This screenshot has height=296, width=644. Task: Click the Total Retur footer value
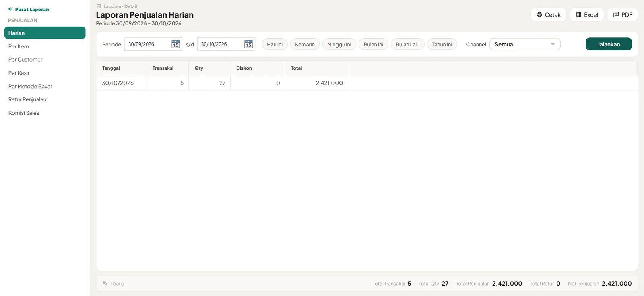click(x=558, y=284)
